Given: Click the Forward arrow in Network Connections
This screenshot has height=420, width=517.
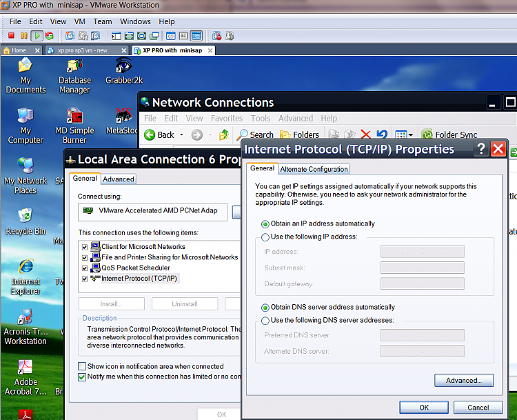Looking at the screenshot, I should pos(197,134).
